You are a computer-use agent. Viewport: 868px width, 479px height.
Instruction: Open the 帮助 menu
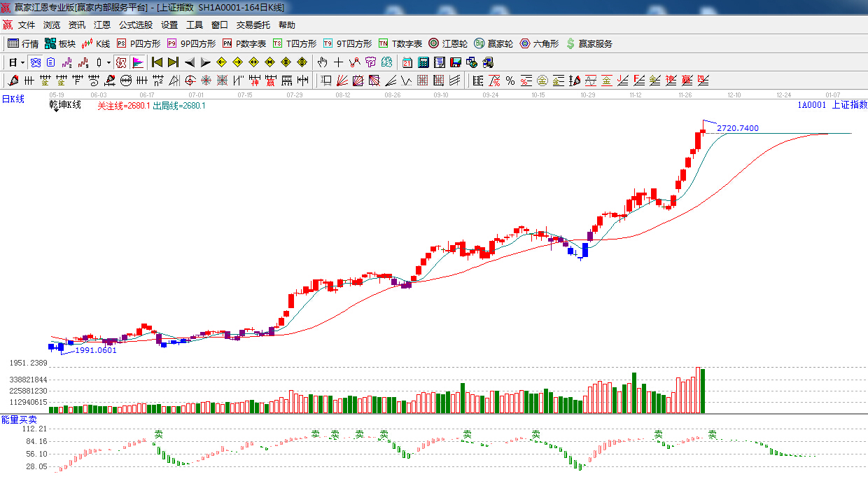(287, 25)
